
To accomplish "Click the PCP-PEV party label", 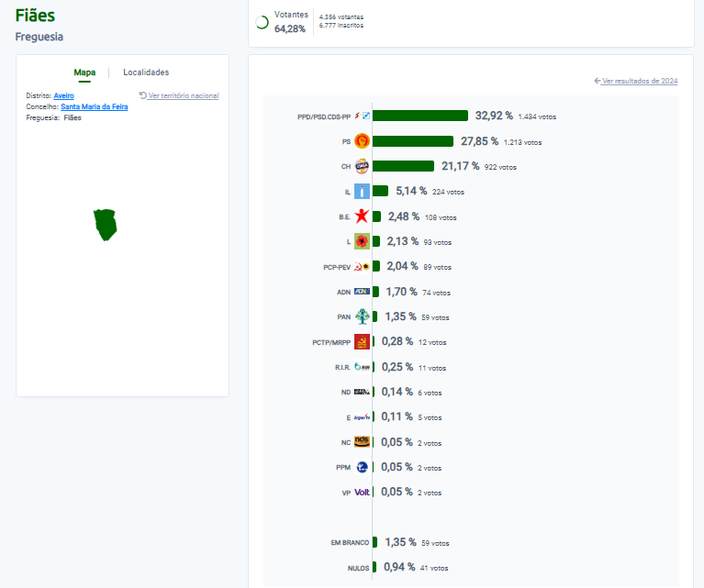I will 337,267.
